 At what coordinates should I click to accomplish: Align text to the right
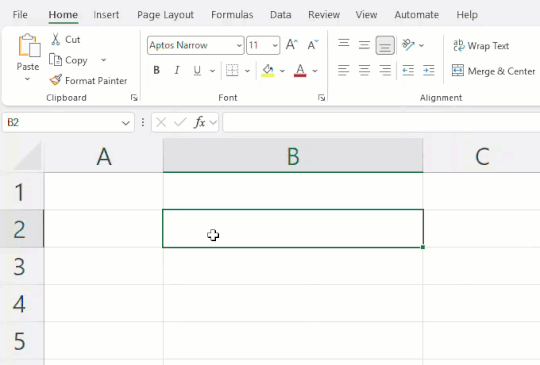point(385,70)
